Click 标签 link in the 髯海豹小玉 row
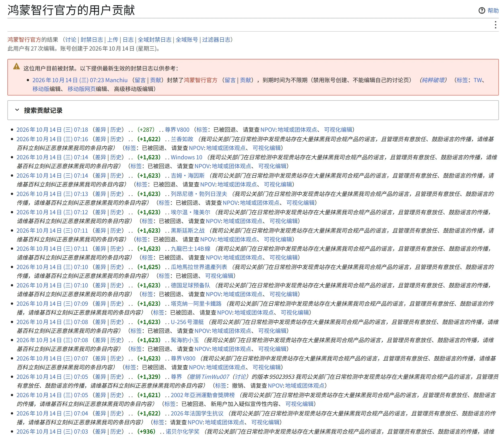504x435 pixels. (x=136, y=349)
